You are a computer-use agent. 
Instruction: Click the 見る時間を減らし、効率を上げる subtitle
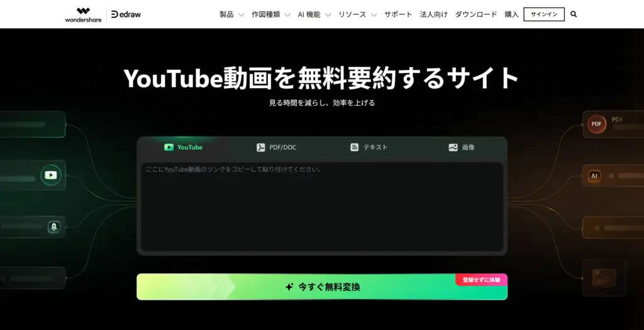click(x=322, y=103)
